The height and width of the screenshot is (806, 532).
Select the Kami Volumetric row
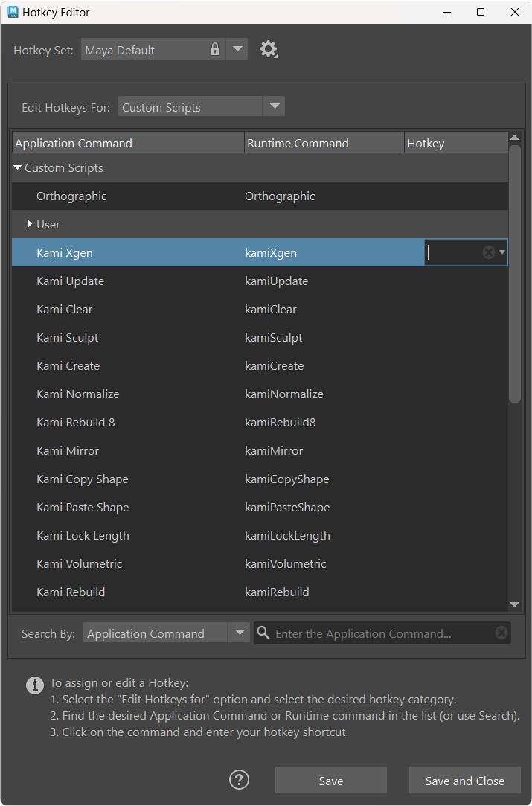[x=260, y=563]
